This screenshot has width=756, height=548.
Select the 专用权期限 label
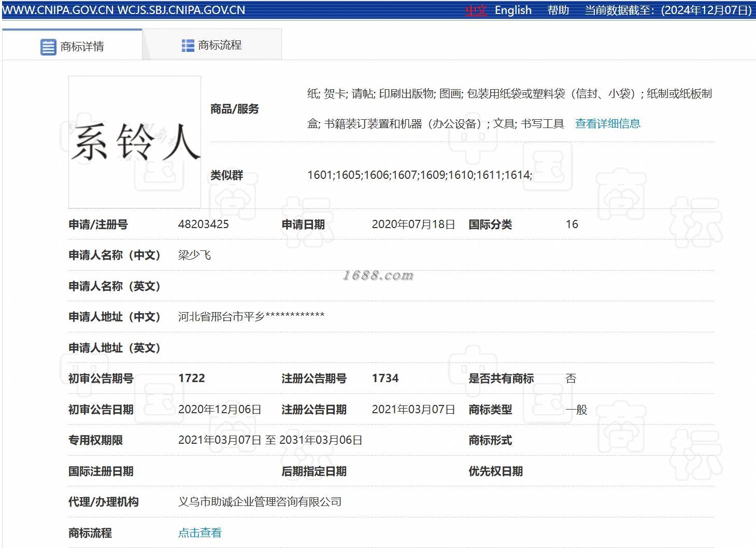click(x=96, y=440)
